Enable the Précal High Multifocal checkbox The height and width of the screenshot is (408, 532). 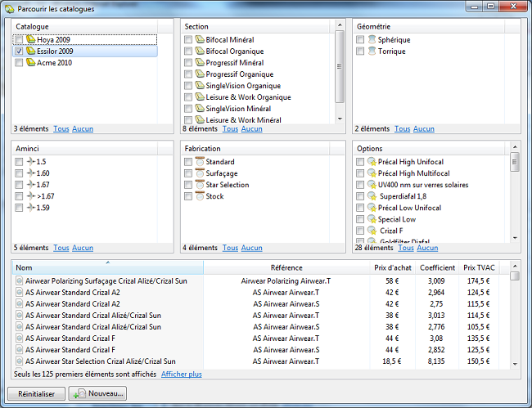click(x=360, y=173)
